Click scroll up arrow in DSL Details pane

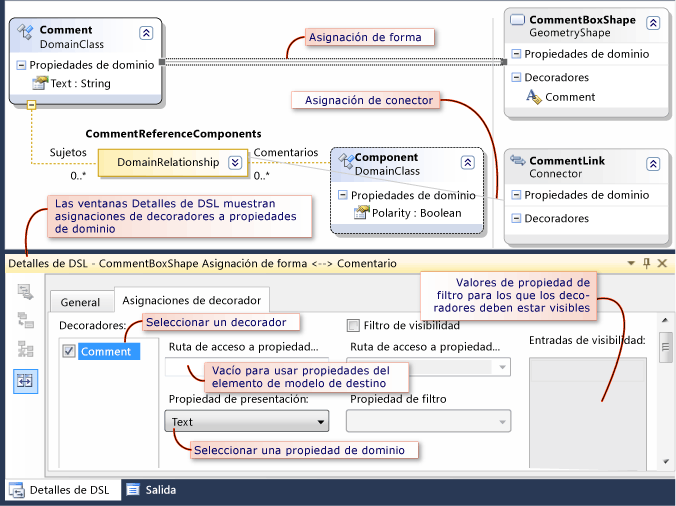[x=665, y=320]
